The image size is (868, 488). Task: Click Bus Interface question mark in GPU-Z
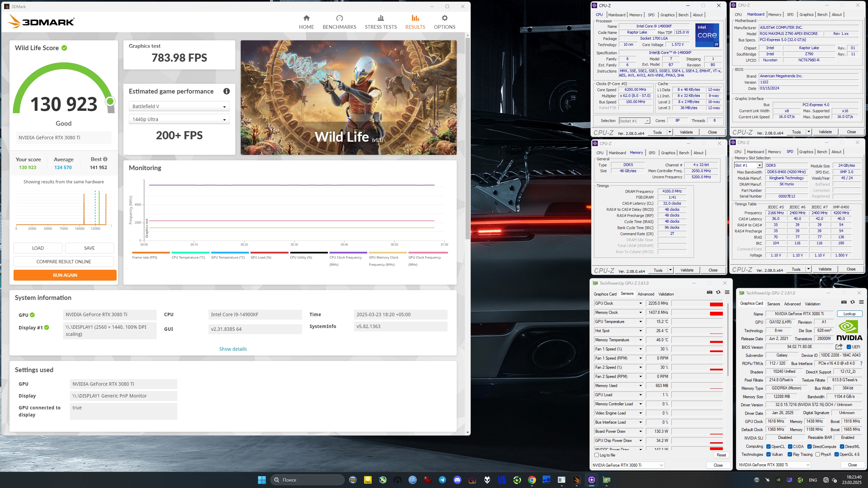pos(861,363)
